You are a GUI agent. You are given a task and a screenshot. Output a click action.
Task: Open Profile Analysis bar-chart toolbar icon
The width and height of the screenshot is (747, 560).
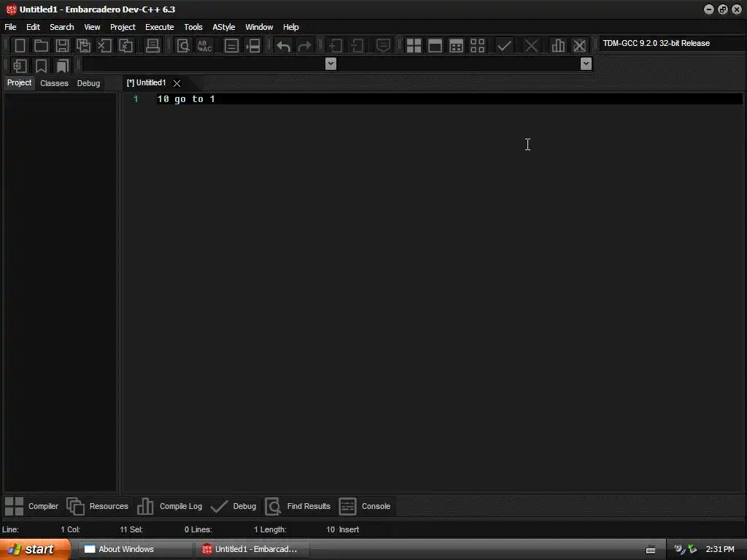[558, 46]
